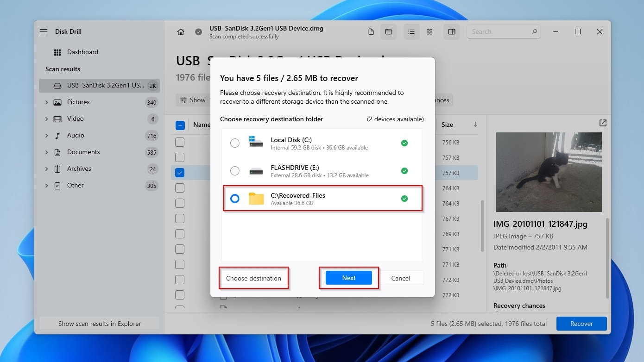Tick the checkbox on the 769 KB row
The height and width of the screenshot is (362, 644).
click(180, 234)
